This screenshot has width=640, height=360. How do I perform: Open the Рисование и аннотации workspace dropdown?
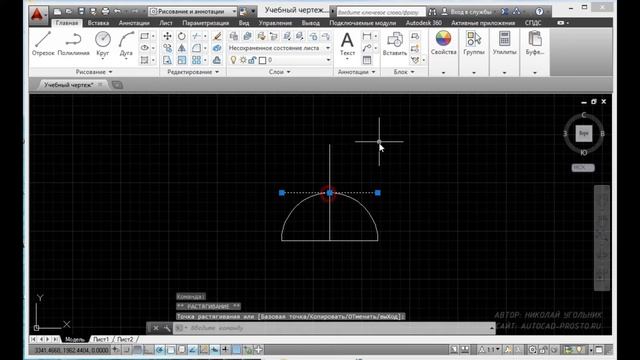193,11
